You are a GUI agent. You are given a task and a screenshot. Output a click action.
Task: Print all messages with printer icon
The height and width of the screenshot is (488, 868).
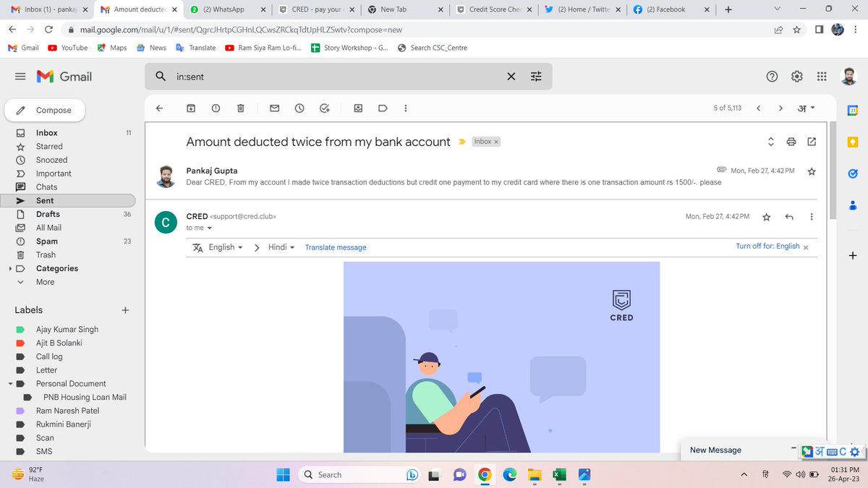(x=791, y=142)
